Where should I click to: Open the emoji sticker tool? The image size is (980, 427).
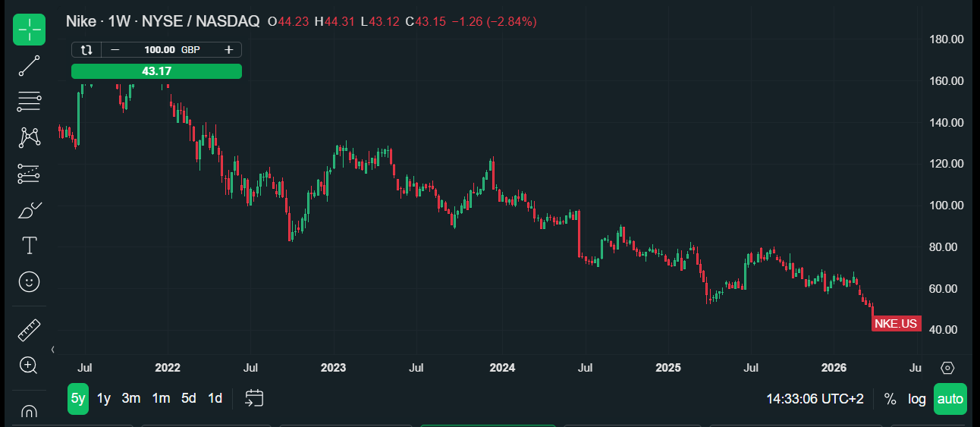click(29, 282)
